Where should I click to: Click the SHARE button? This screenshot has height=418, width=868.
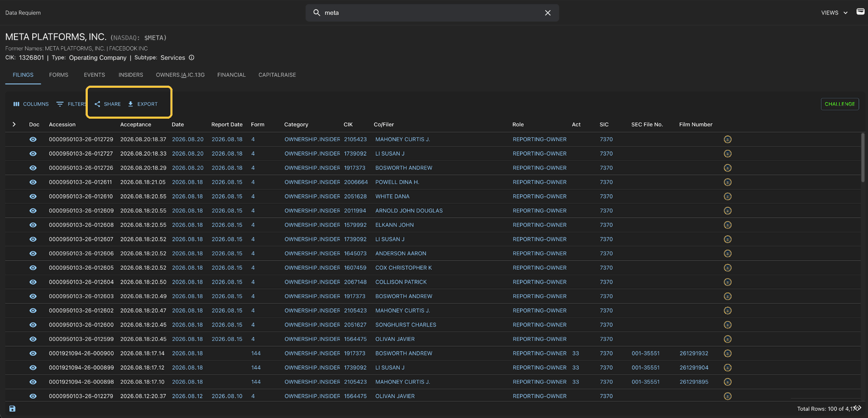pyautogui.click(x=108, y=104)
